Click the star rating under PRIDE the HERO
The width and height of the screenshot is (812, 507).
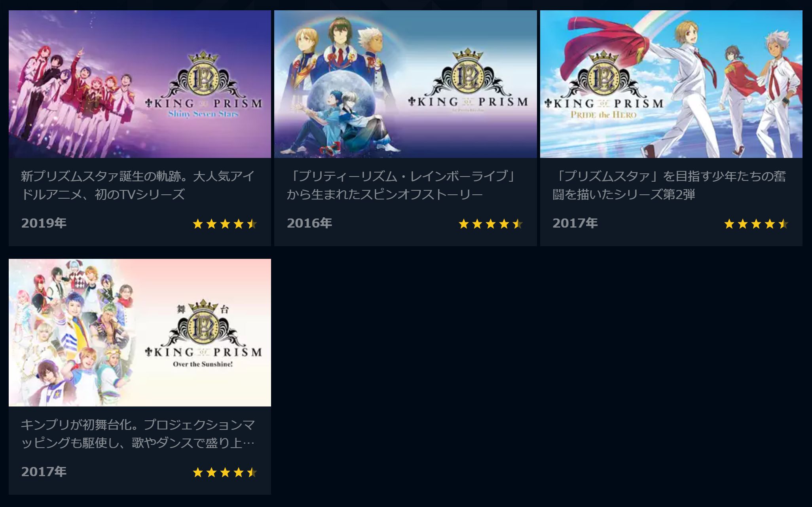[x=756, y=224]
